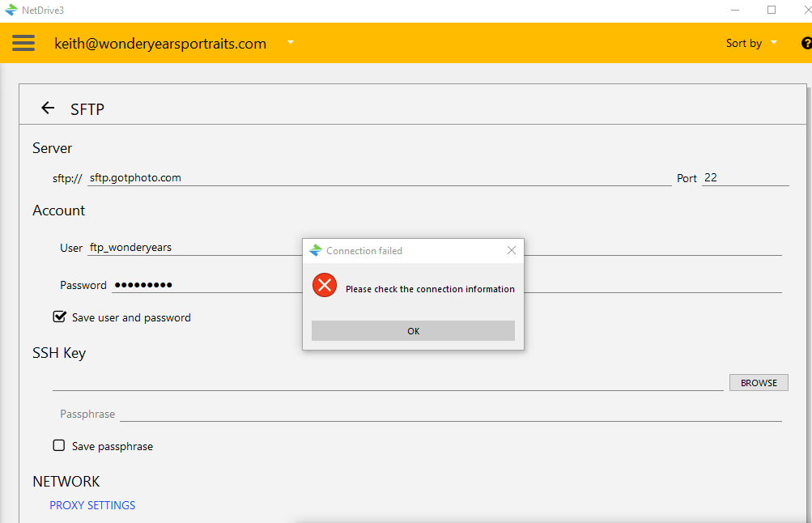Enable Save passphrase checkbox
This screenshot has width=812, height=523.
59,445
